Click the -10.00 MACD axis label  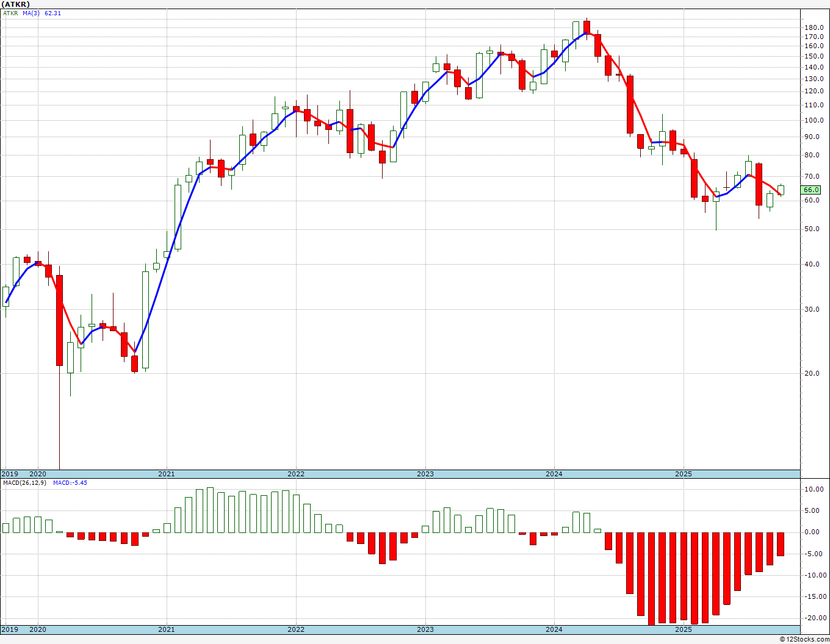814,576
